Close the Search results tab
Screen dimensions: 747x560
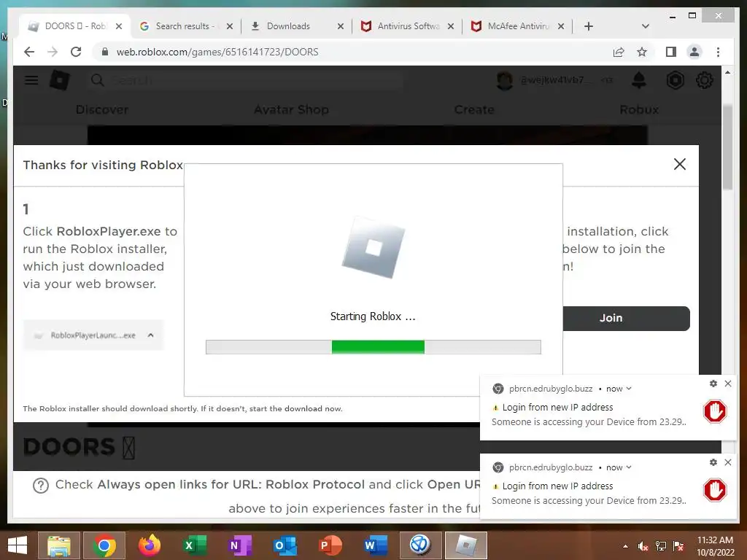pos(230,26)
